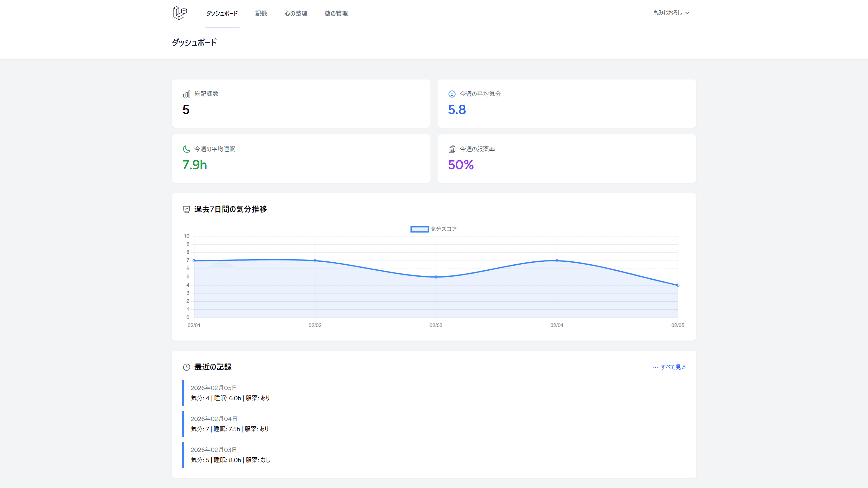Open the 記録 nav menu item
Image resolution: width=868 pixels, height=488 pixels.
pyautogui.click(x=261, y=13)
